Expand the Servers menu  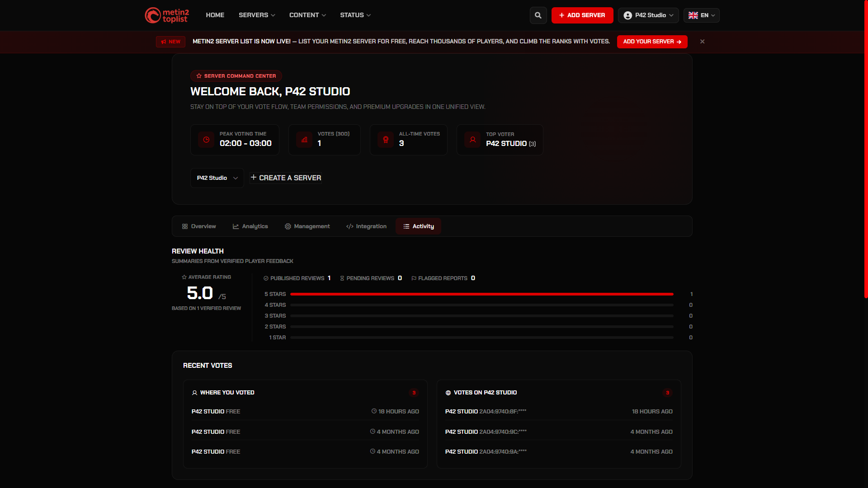click(257, 15)
